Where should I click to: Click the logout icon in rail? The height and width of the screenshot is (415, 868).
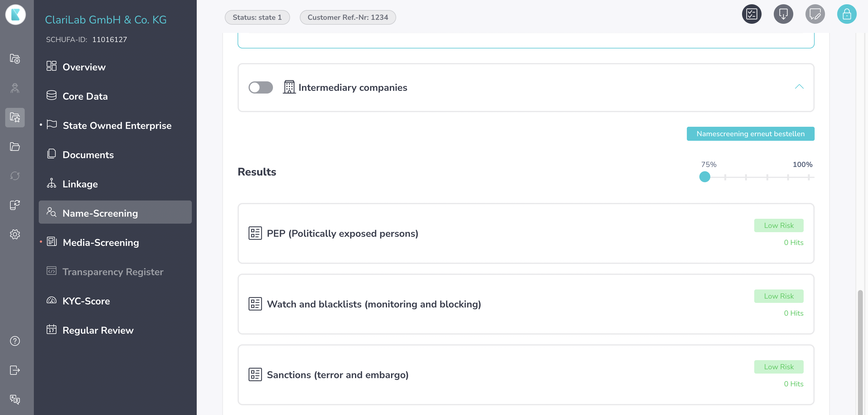click(15, 370)
